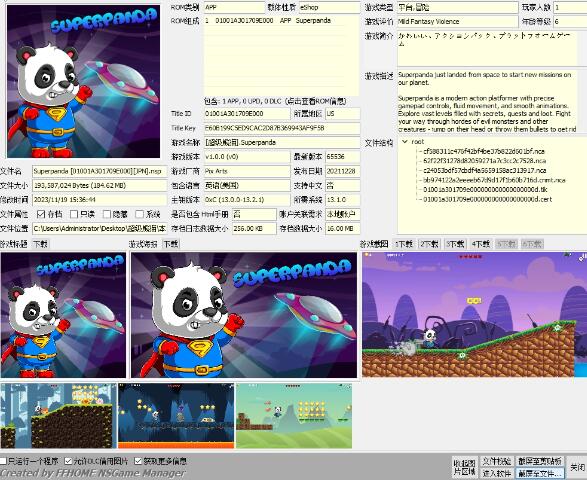The image size is (587, 480).
Task: Click the 最新版本 field 65536
Action: pyautogui.click(x=343, y=157)
